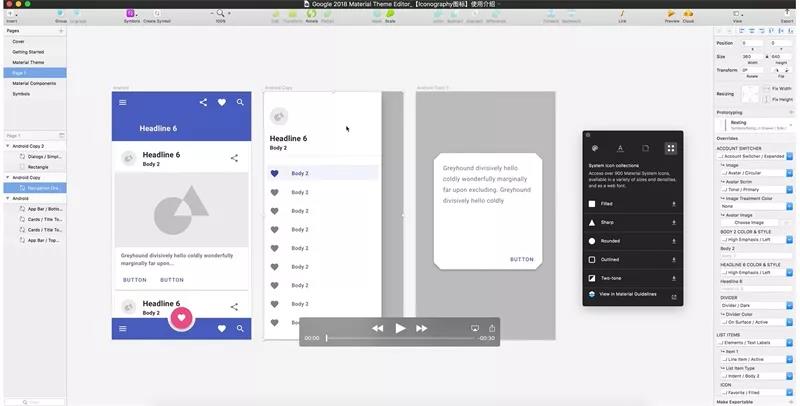
Task: Click the Choose Image button
Action: (x=749, y=222)
